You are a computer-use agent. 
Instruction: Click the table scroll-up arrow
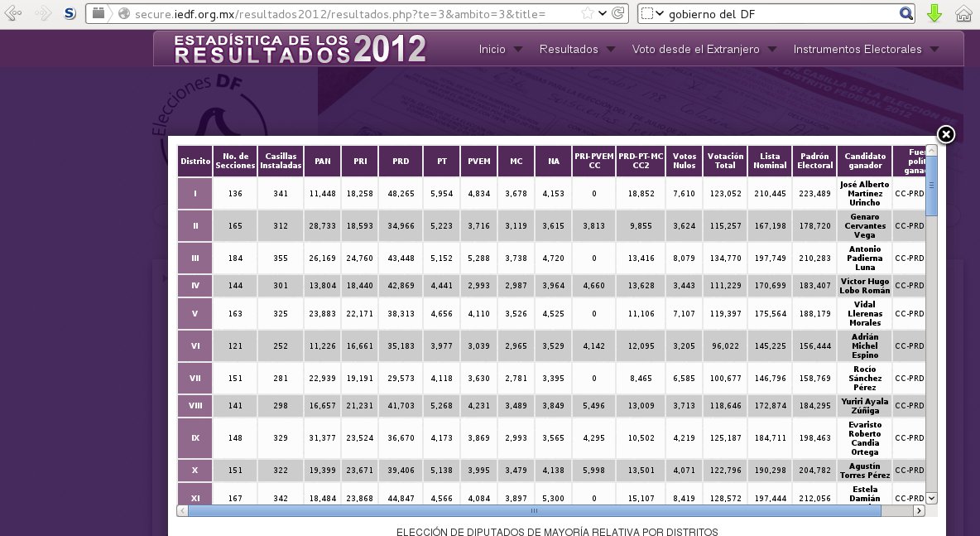click(931, 151)
